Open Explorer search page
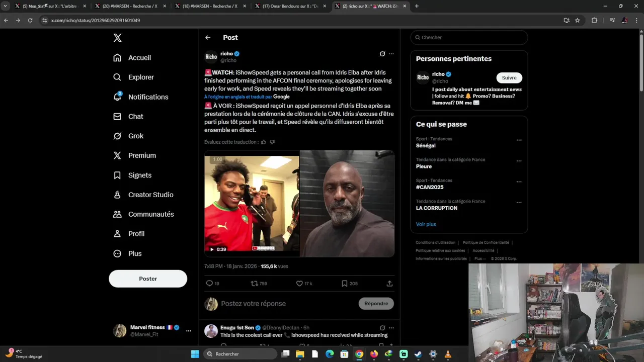 pyautogui.click(x=134, y=77)
